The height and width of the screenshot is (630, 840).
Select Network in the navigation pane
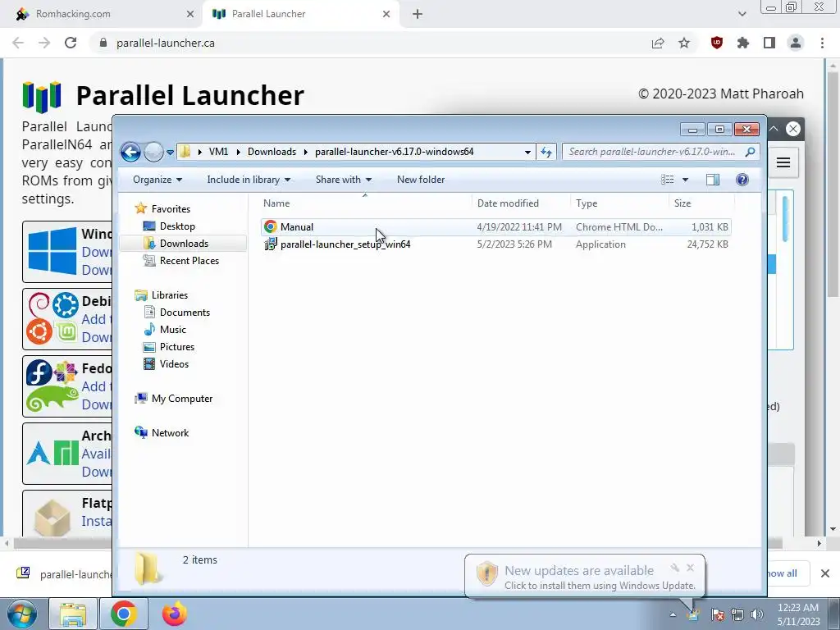click(170, 433)
